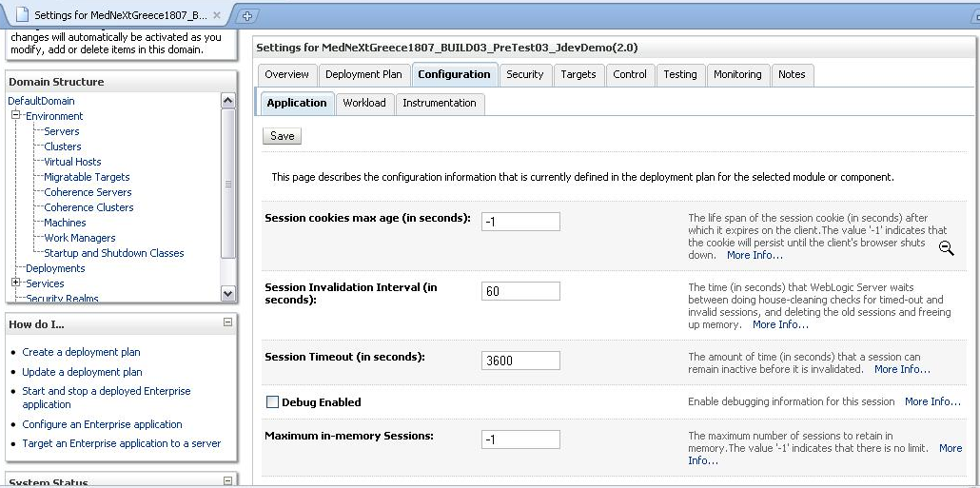Viewport: 980px width, 488px height.
Task: Select the Application sub-tab
Action: [297, 103]
